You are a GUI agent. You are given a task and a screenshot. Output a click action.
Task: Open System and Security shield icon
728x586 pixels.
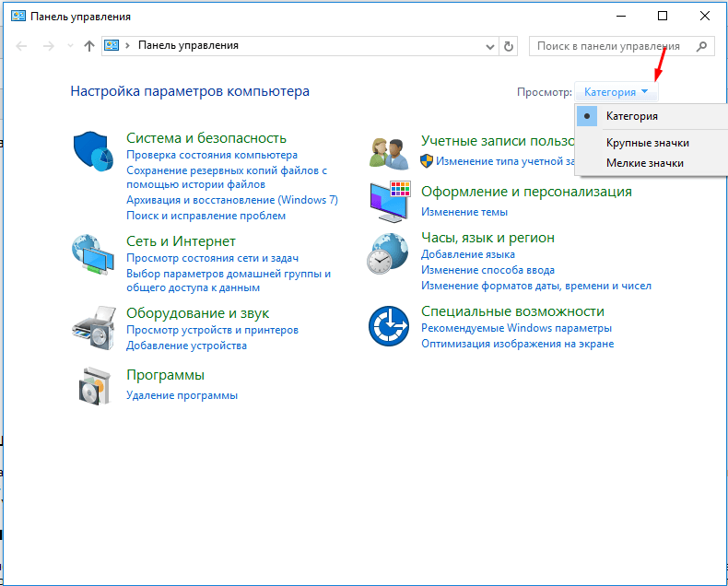click(93, 151)
